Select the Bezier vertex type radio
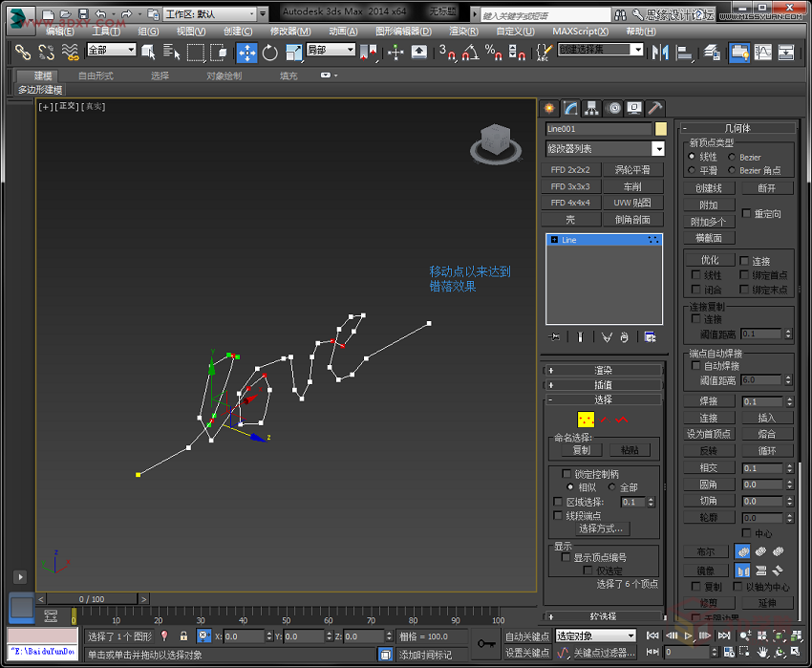 click(732, 157)
